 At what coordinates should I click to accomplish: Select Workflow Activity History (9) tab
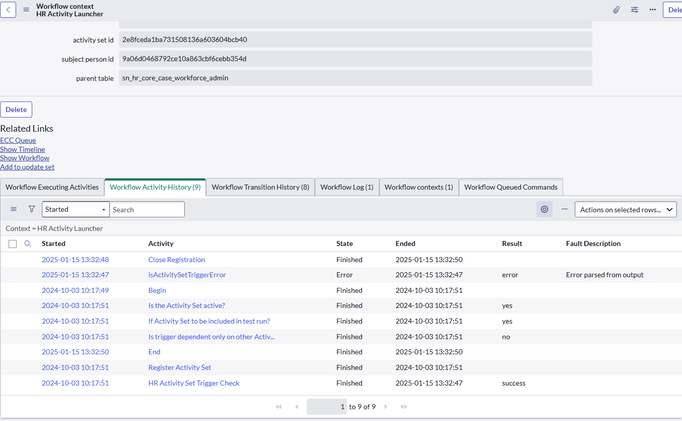(x=155, y=187)
